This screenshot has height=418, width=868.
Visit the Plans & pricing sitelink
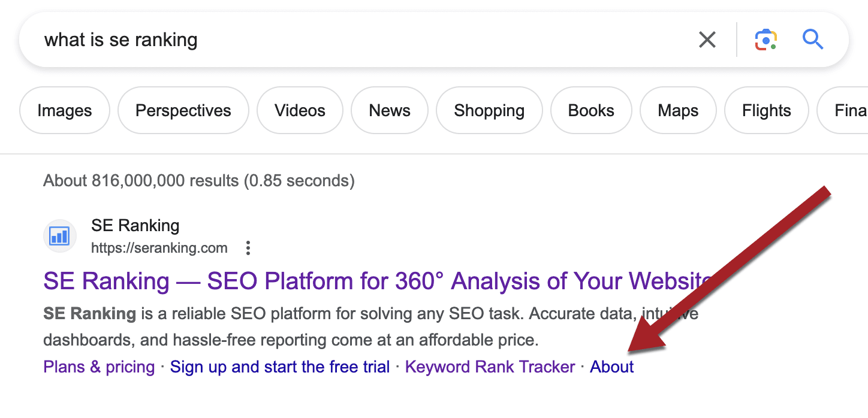coord(98,366)
